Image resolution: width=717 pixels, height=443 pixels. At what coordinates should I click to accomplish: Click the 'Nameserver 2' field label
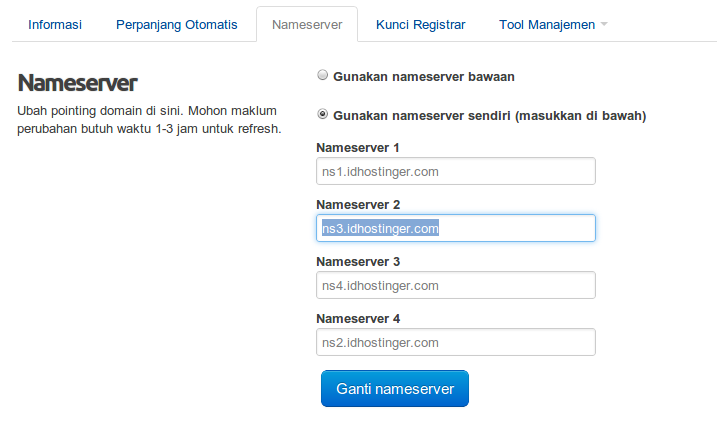[x=358, y=204]
